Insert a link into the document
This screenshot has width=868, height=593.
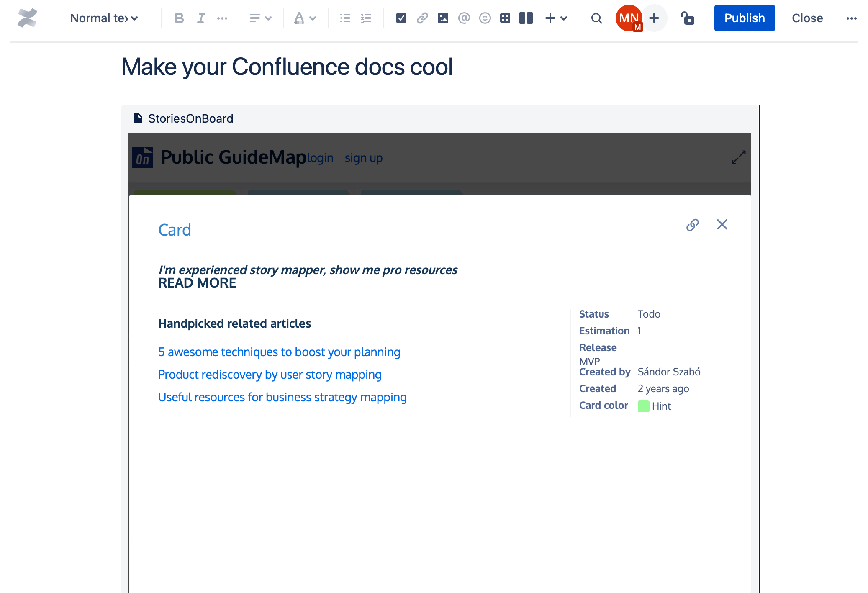(422, 18)
